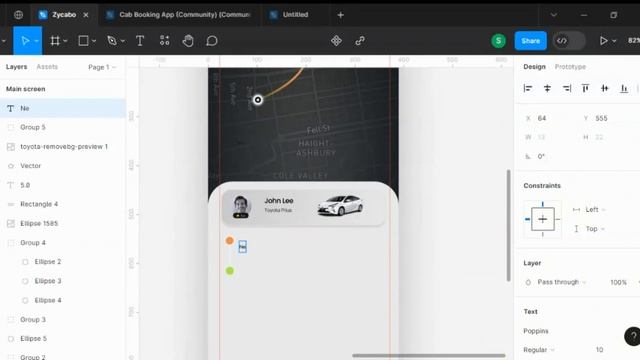
Task: Select the Move tool
Action: [25, 41]
